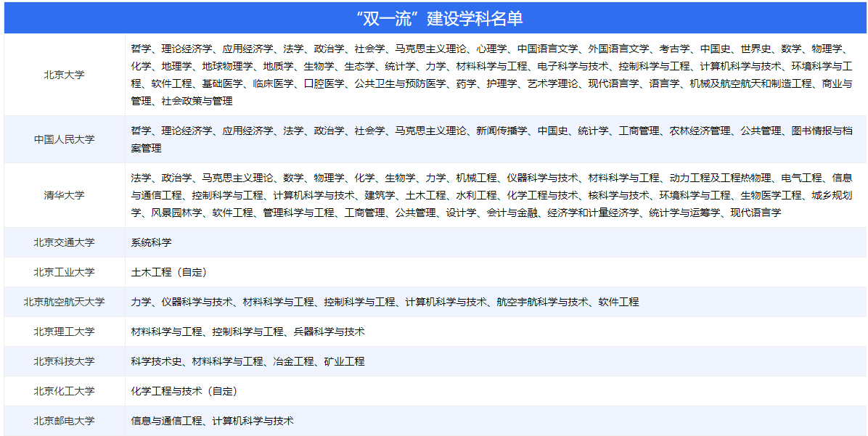868x436 pixels.
Task: Click 外国语言文学 in the 北京大学 row
Action: pos(618,49)
